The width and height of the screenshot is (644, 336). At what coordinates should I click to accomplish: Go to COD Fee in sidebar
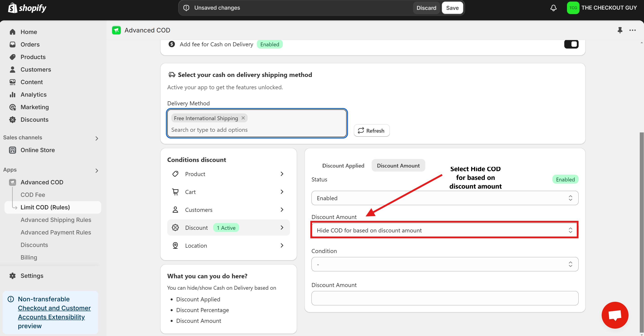[33, 195]
